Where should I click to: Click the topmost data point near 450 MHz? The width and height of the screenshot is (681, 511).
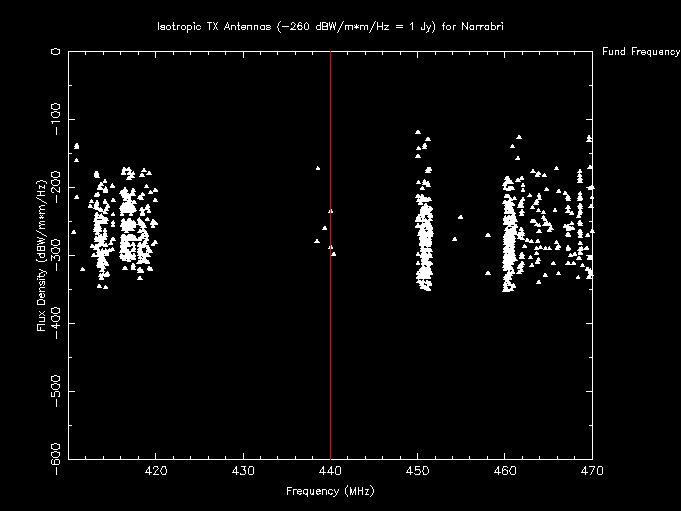[x=418, y=132]
